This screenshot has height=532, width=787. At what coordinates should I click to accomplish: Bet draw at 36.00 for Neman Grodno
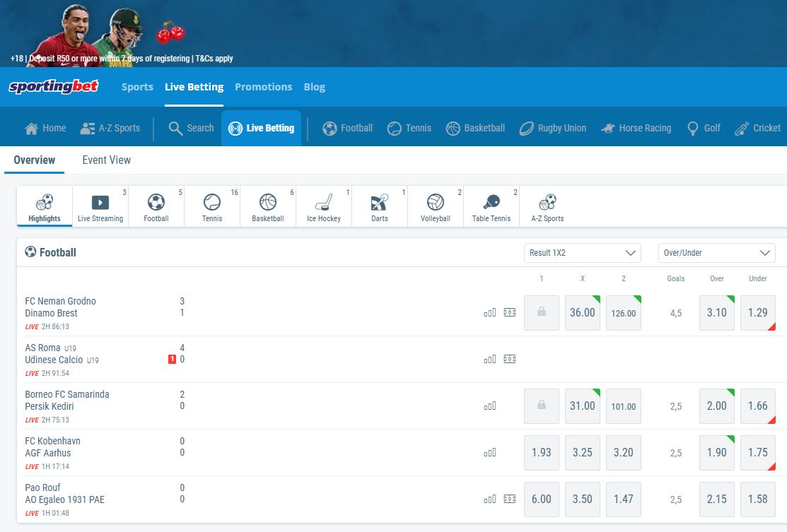point(583,313)
